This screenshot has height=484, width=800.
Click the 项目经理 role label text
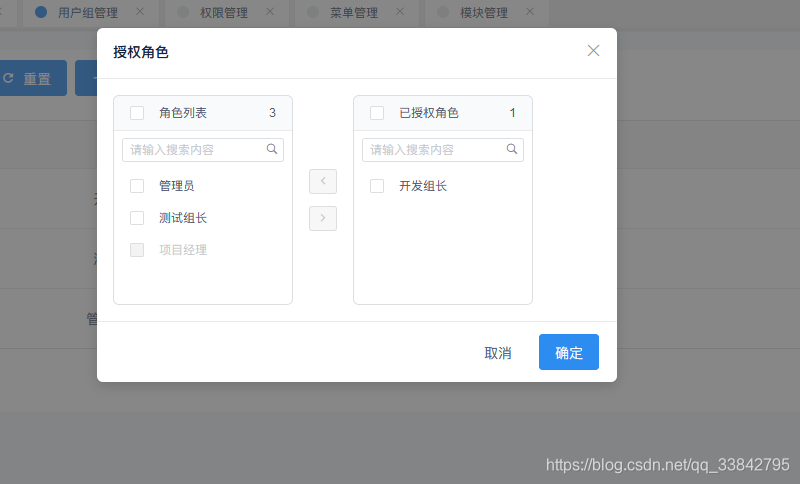click(x=183, y=250)
